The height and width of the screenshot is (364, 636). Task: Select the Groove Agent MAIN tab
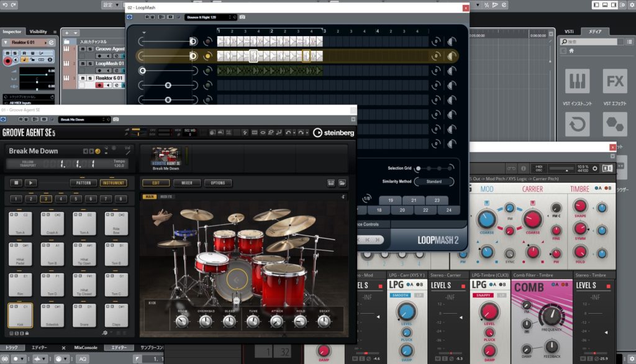point(150,197)
